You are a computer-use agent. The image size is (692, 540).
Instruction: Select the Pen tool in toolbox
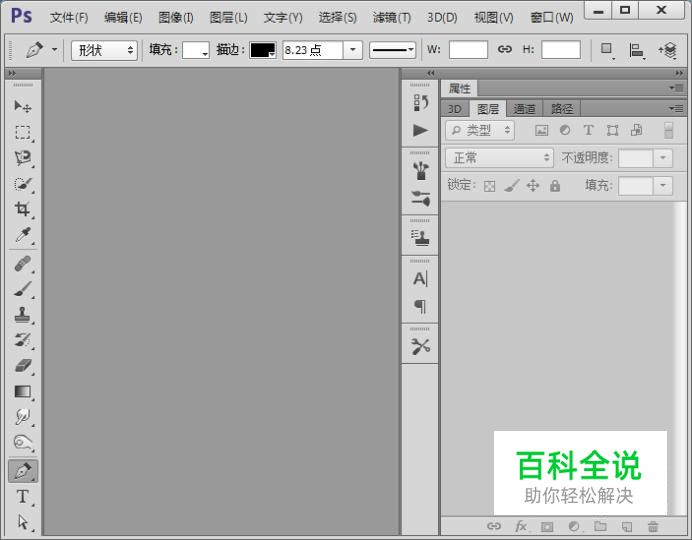[23, 471]
